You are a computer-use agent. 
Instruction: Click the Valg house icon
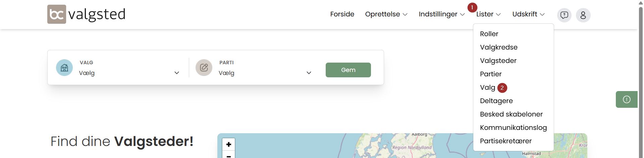(x=64, y=68)
